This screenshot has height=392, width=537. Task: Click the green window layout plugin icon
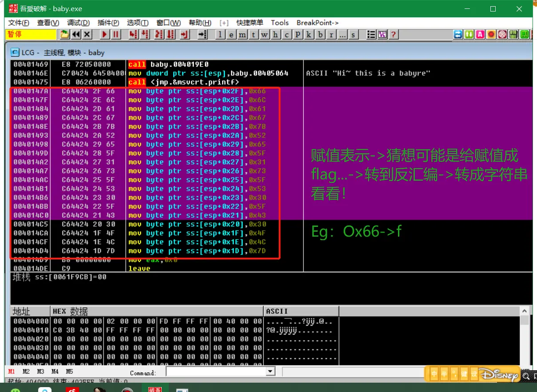point(525,35)
